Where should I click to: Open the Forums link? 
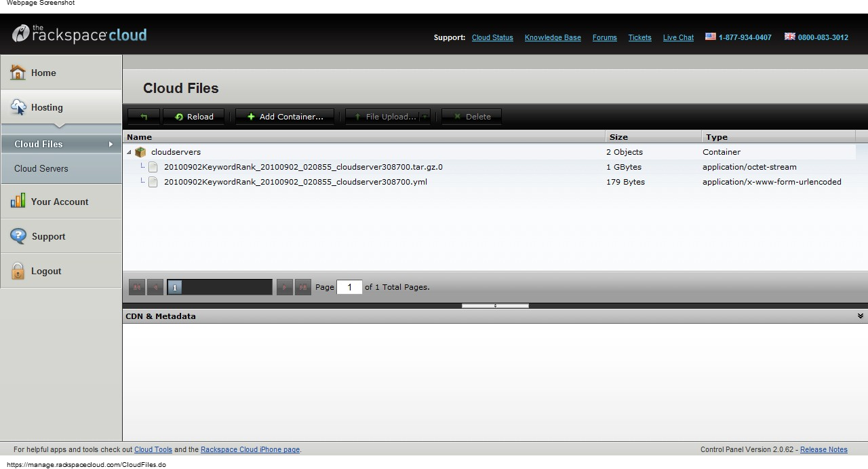(x=605, y=37)
